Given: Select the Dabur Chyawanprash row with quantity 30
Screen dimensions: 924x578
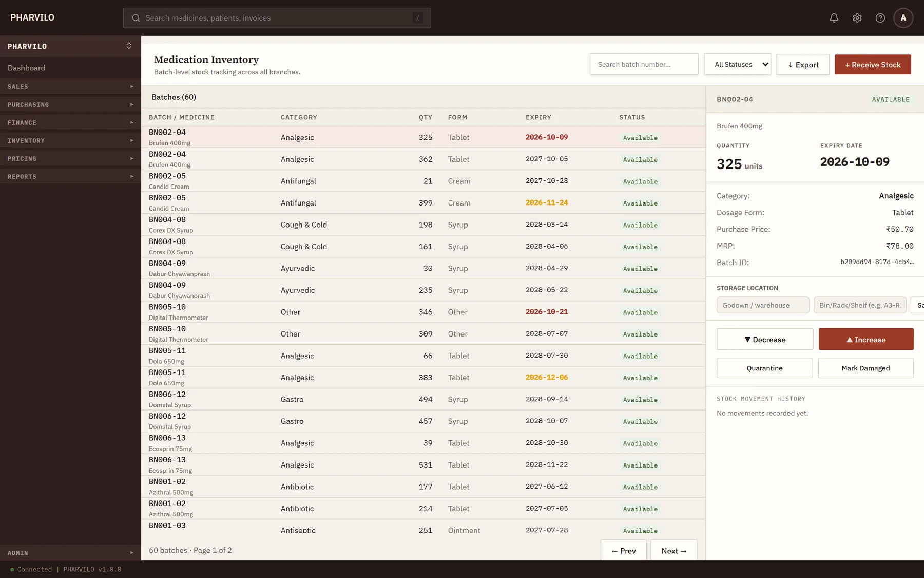Looking at the screenshot, I should pyautogui.click(x=423, y=268).
